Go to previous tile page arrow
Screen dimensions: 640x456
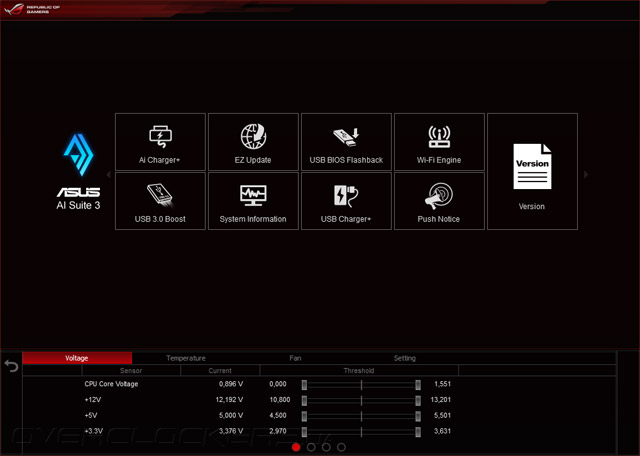point(109,175)
